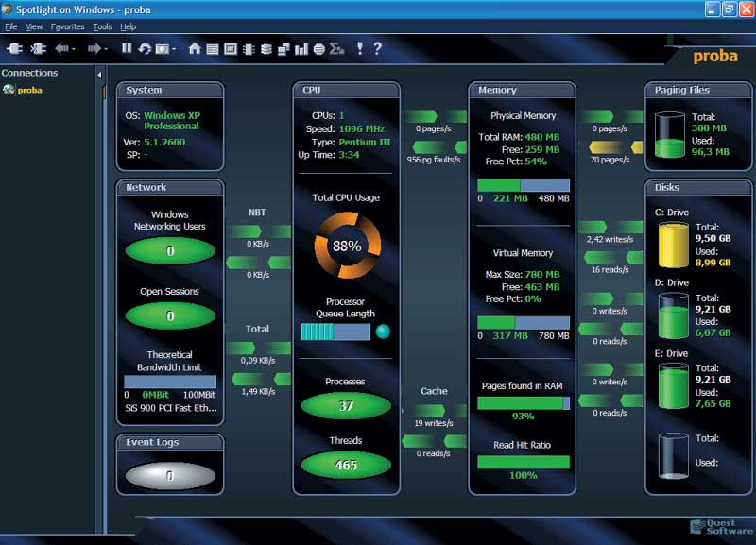Select proba in the Connections list
This screenshot has width=756, height=545.
[29, 90]
